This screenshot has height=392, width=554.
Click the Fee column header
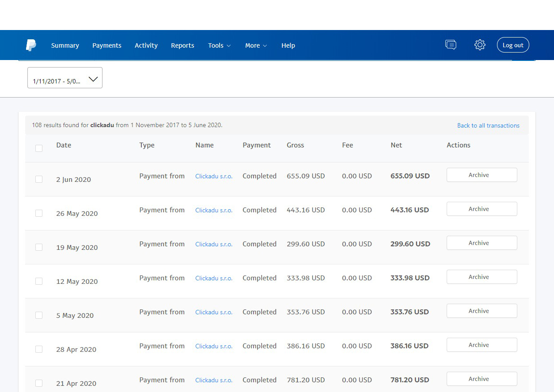tap(347, 145)
